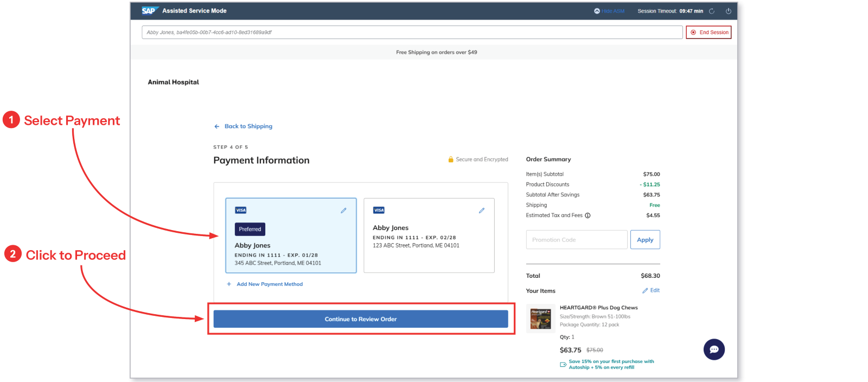The height and width of the screenshot is (382, 868).
Task: Click the session timeout refresh icon
Action: point(712,11)
